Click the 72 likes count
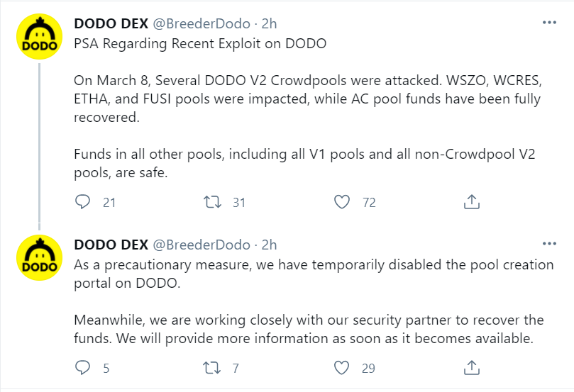 tap(369, 203)
